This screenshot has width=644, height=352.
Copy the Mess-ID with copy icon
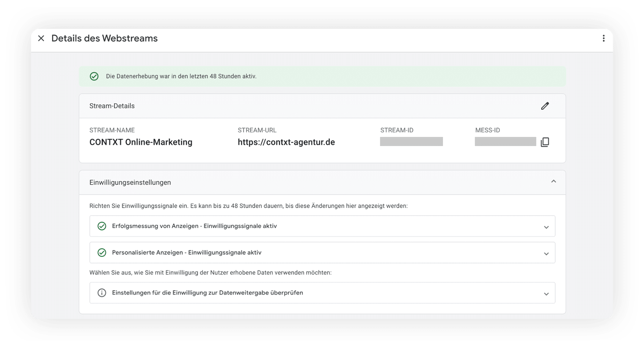545,142
